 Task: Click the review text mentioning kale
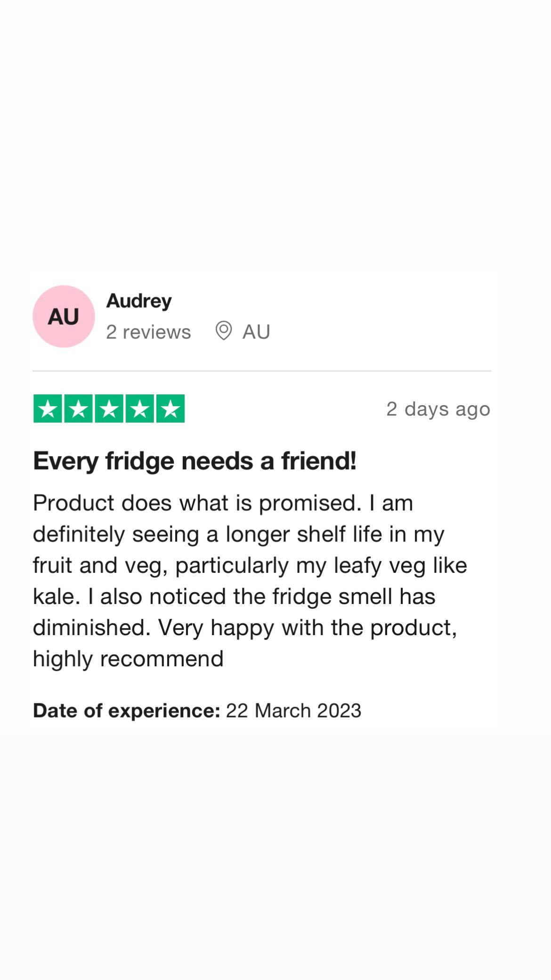(x=250, y=581)
